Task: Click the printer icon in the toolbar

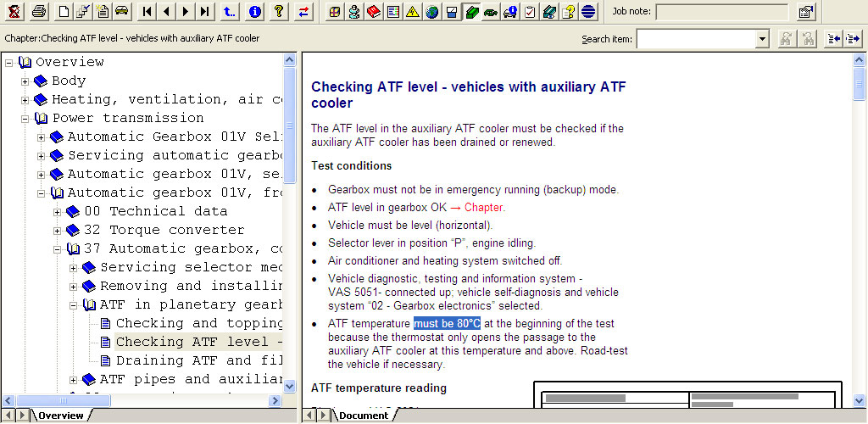Action: [38, 12]
